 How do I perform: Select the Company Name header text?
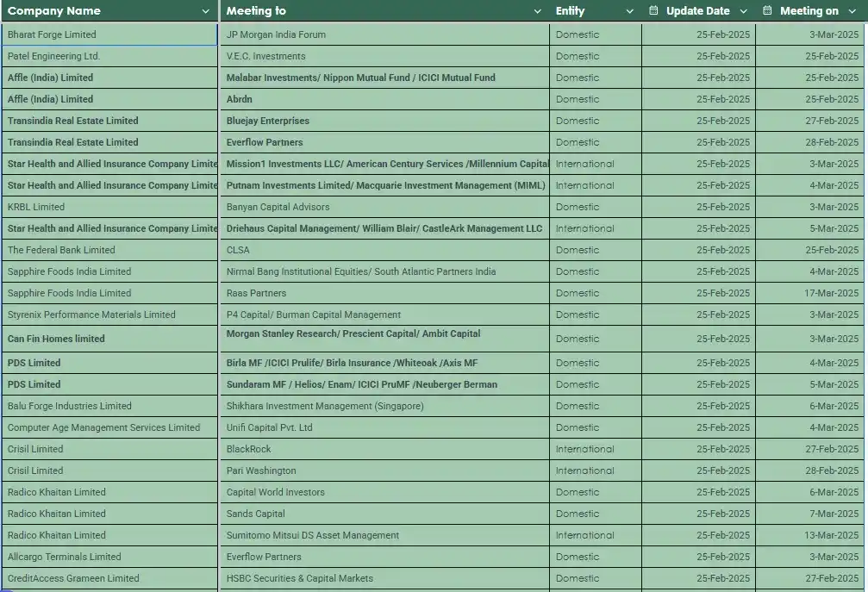coord(53,10)
